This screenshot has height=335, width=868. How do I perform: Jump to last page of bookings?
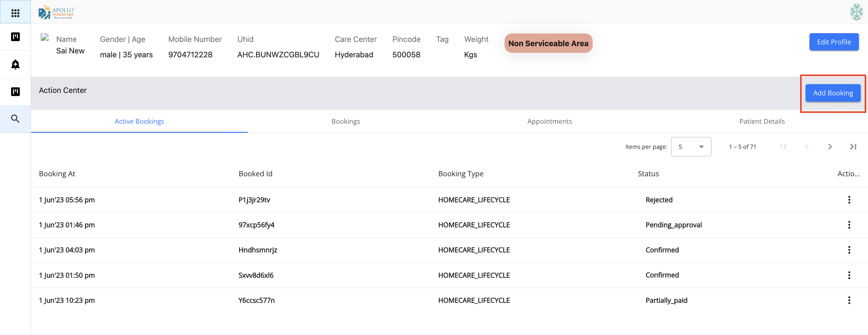853,147
